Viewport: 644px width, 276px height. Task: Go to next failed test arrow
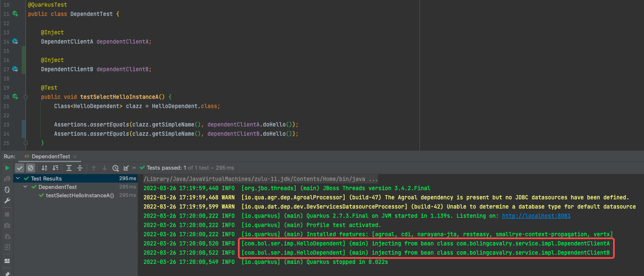pos(105,168)
